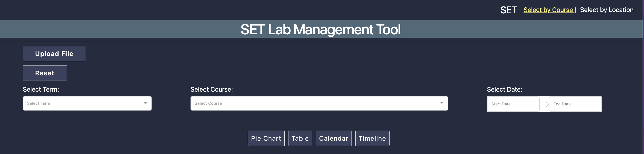
Task: Show the Table view
Action: (300, 138)
